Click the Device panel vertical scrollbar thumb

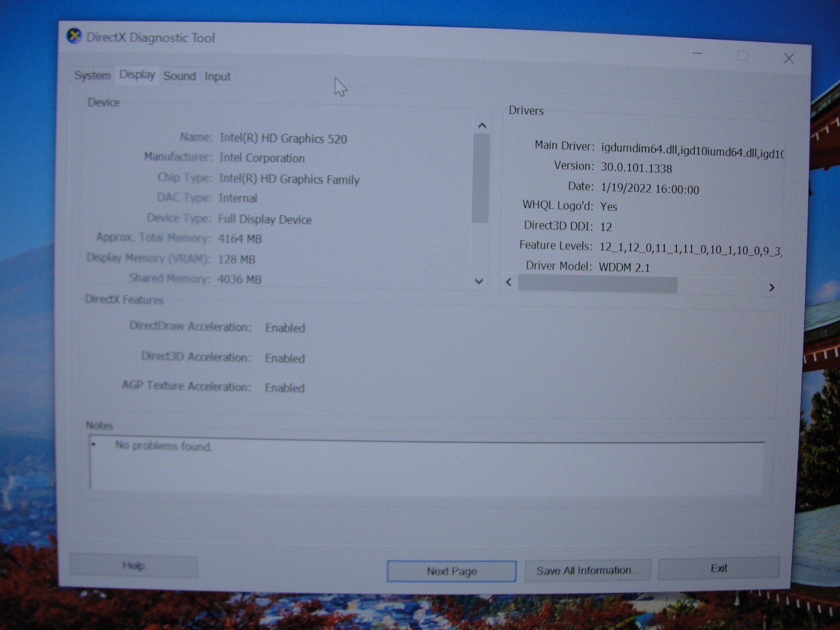(x=480, y=178)
